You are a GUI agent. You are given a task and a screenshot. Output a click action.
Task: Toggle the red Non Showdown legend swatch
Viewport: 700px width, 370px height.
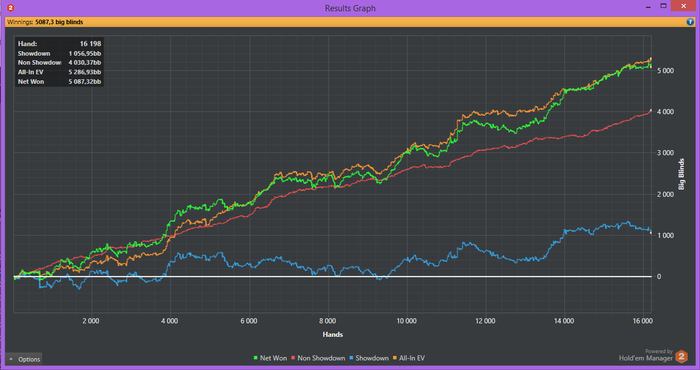[293, 358]
